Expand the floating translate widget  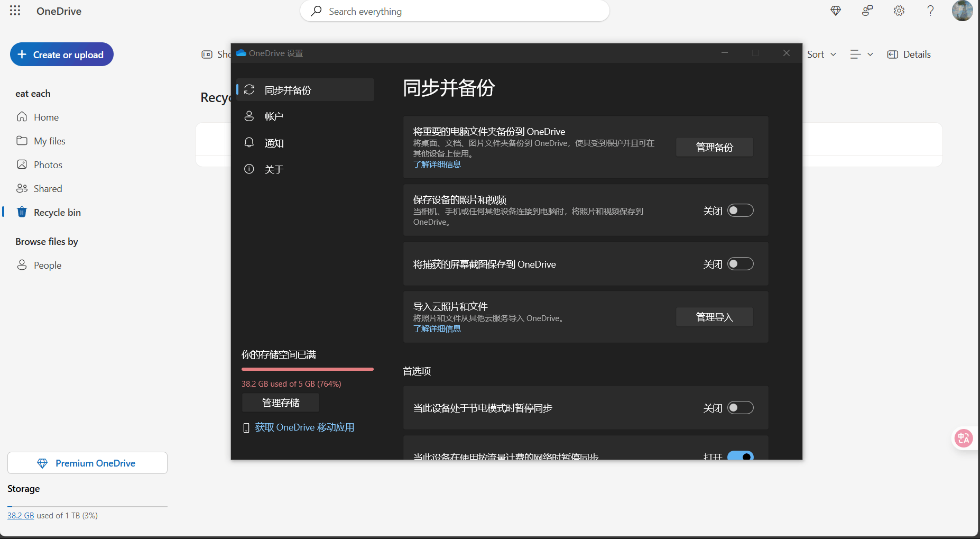[x=964, y=438]
